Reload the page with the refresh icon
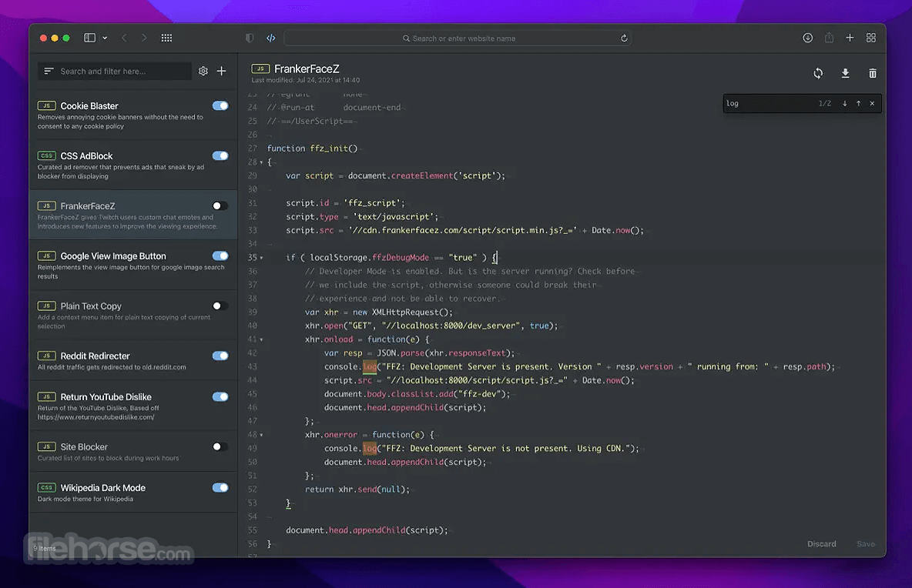This screenshot has width=912, height=588. 624,38
